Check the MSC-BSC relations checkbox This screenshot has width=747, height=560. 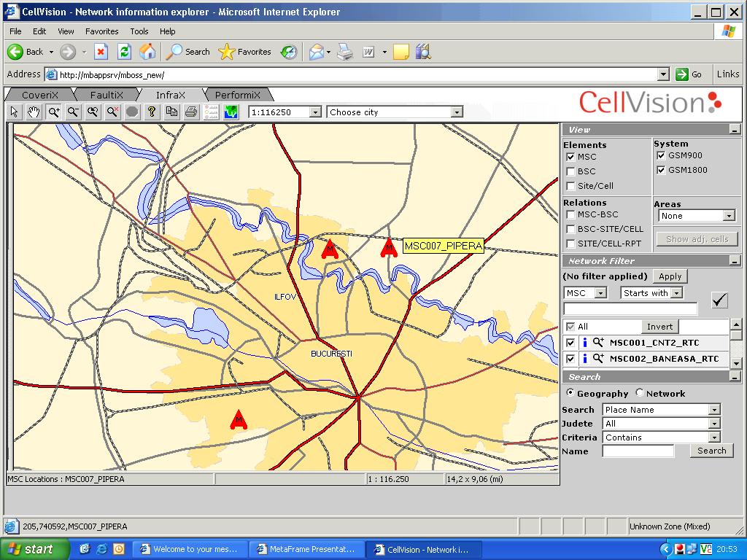[570, 214]
